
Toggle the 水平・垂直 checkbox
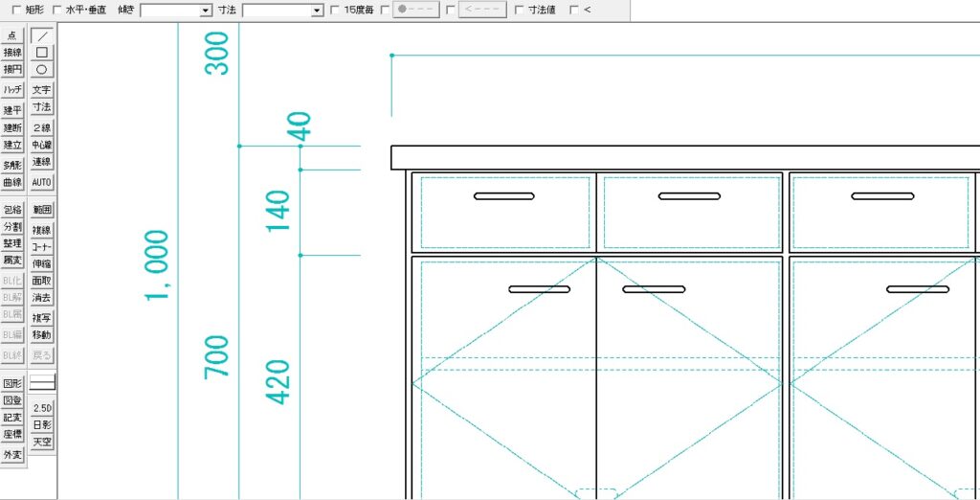[x=58, y=11]
